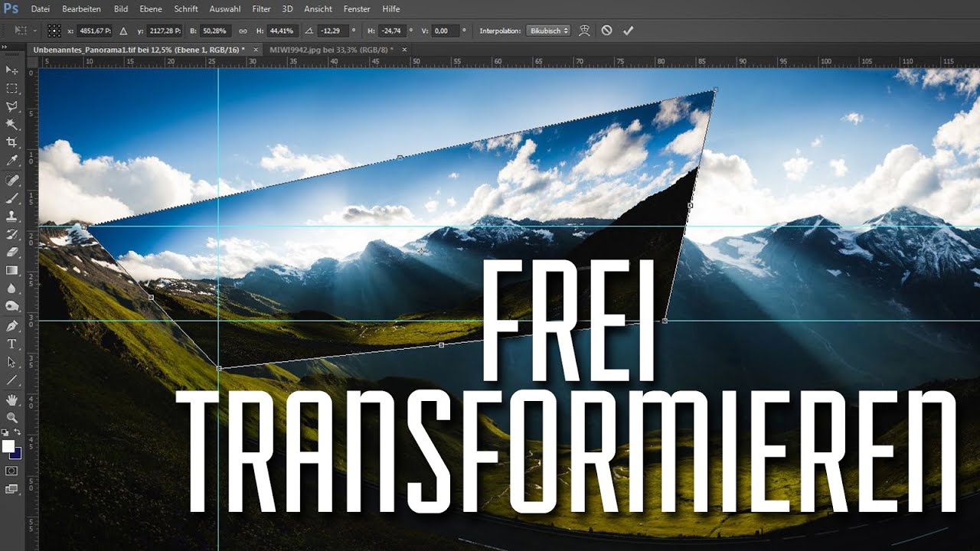
Task: Select the Clone Stamp tool
Action: point(11,216)
